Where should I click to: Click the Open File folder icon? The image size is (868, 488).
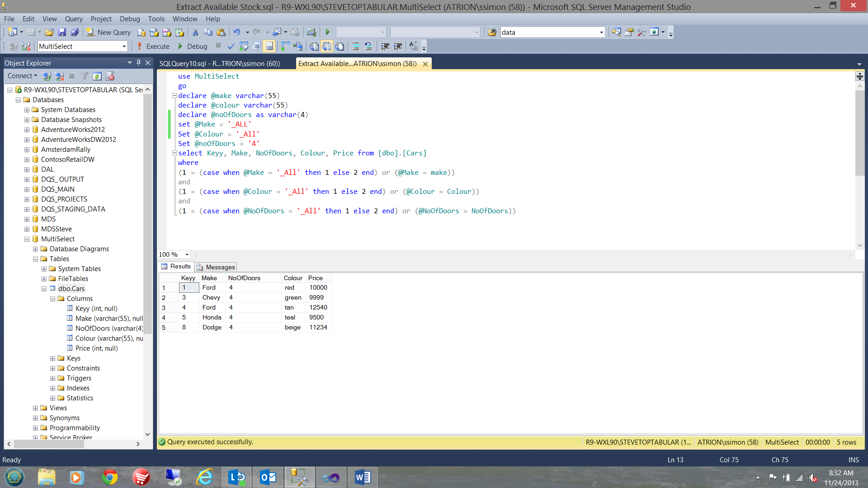point(49,32)
